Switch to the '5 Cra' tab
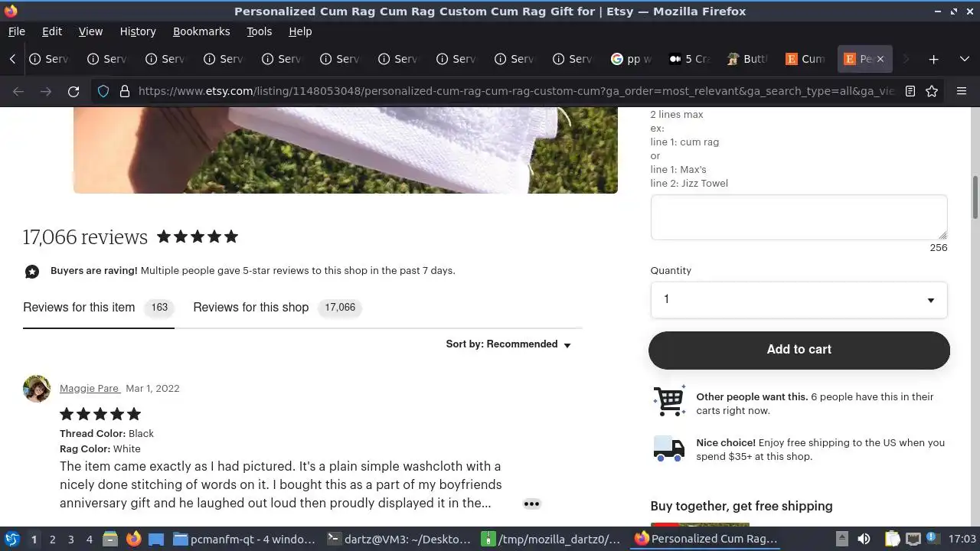 click(690, 59)
